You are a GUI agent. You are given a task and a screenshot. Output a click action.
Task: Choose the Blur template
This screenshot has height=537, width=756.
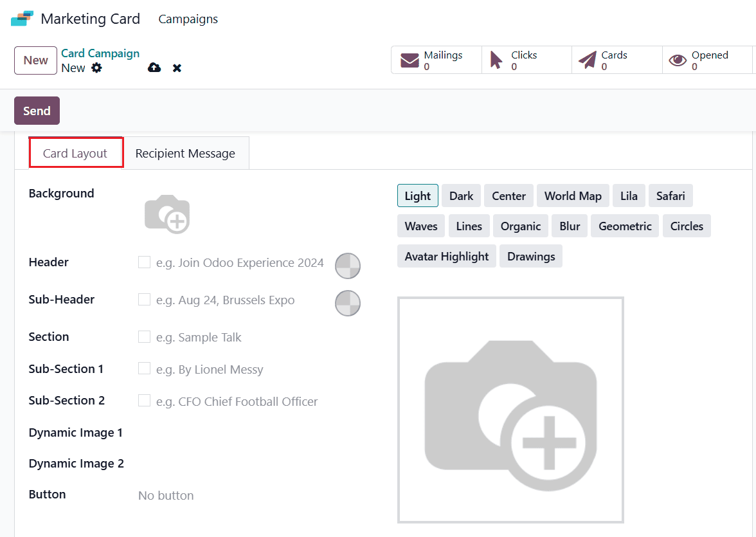pyautogui.click(x=570, y=226)
